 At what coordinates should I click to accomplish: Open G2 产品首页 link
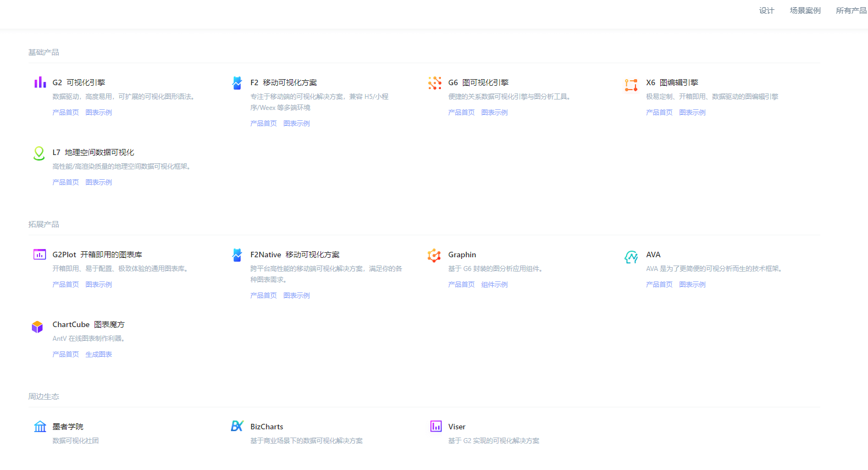(x=65, y=112)
